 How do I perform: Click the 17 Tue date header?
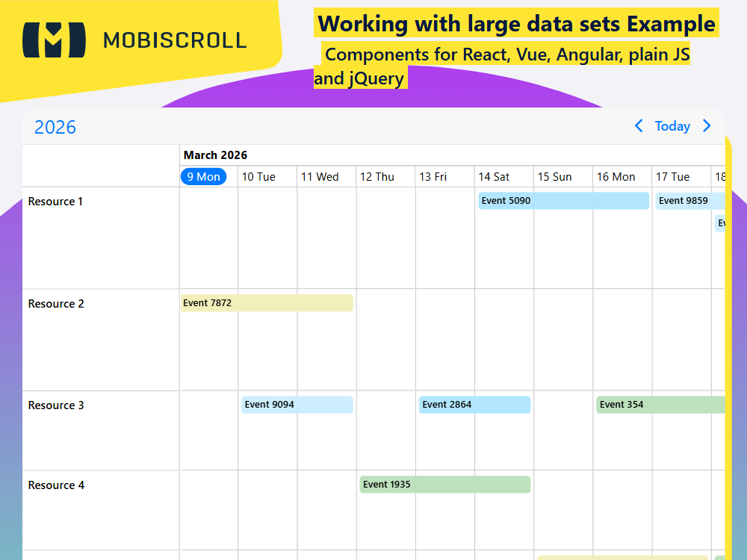click(x=674, y=176)
